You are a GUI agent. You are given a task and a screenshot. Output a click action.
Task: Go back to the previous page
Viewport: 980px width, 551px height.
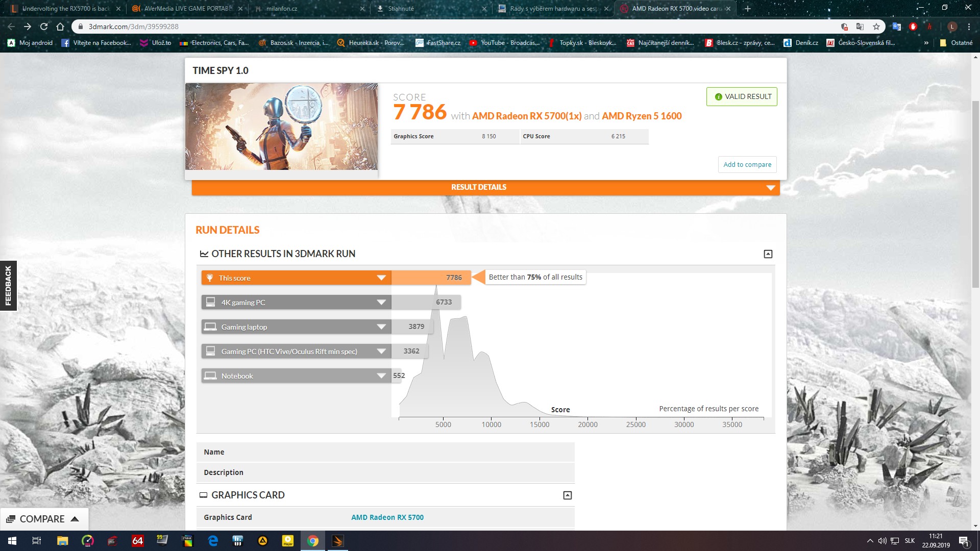(11, 27)
